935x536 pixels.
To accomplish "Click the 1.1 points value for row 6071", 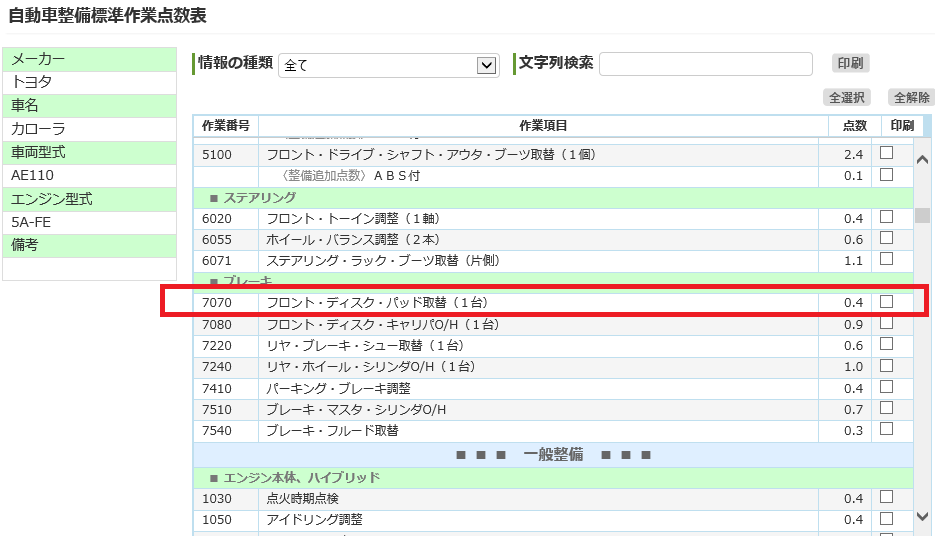I will 853,261.
